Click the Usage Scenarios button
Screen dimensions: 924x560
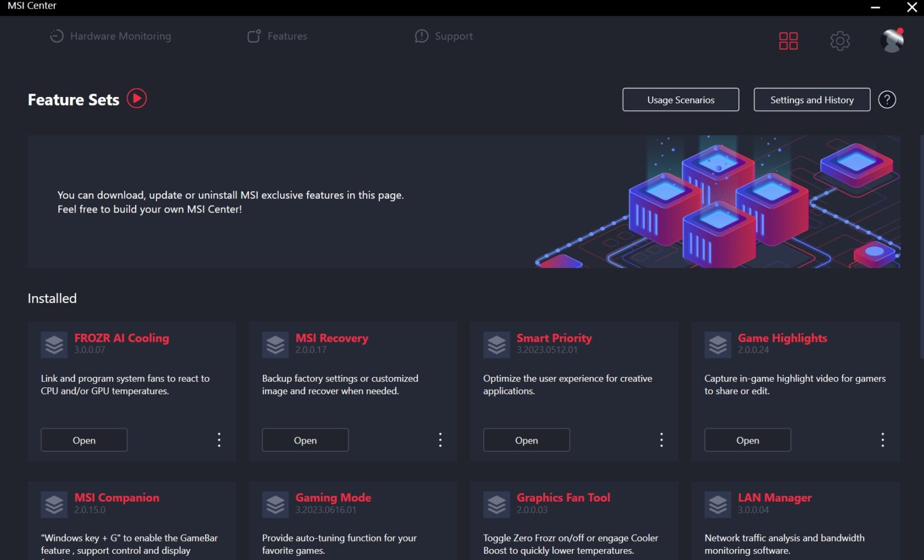click(680, 100)
